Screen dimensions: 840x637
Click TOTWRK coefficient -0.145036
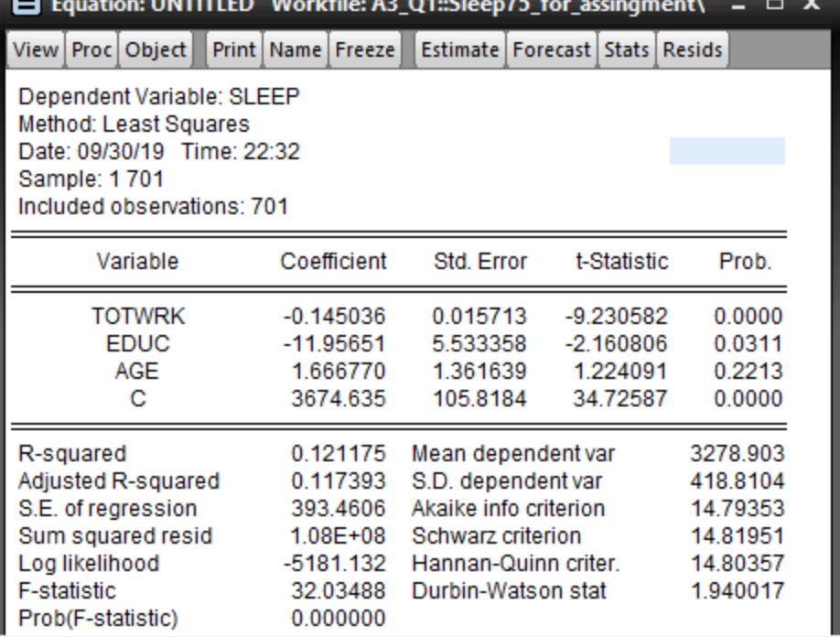(x=334, y=316)
